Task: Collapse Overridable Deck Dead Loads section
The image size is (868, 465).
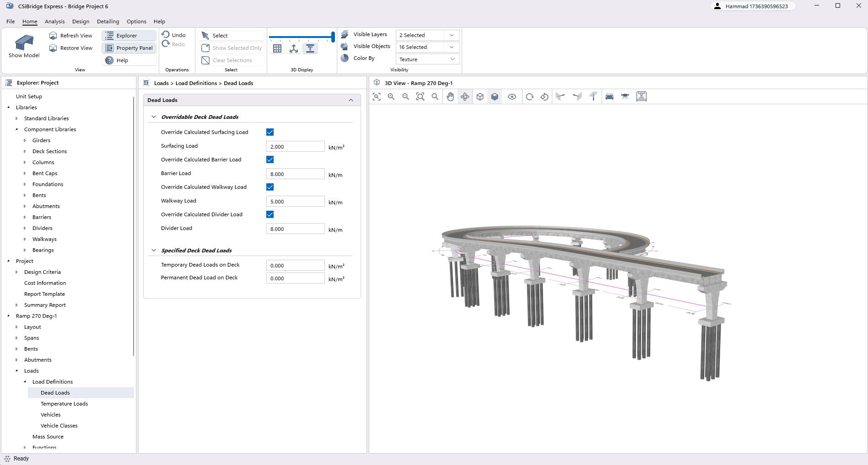Action: [154, 117]
